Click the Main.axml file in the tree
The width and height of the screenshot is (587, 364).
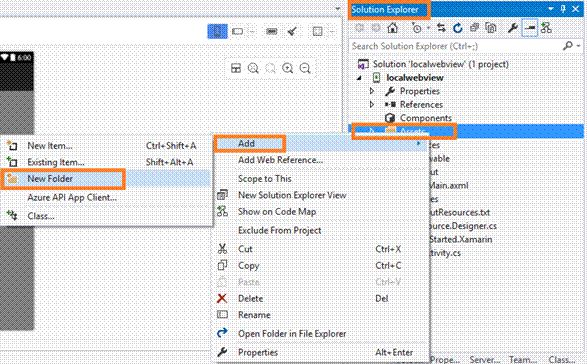[449, 185]
